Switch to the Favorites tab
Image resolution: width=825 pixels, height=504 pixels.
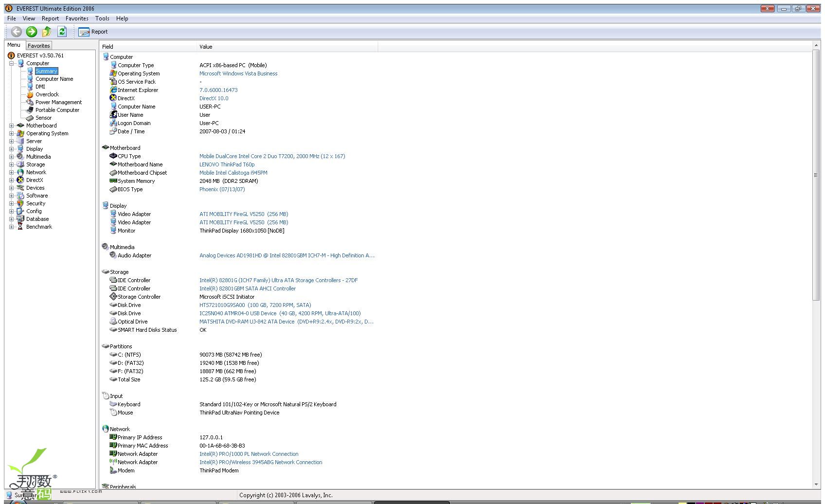pyautogui.click(x=38, y=46)
